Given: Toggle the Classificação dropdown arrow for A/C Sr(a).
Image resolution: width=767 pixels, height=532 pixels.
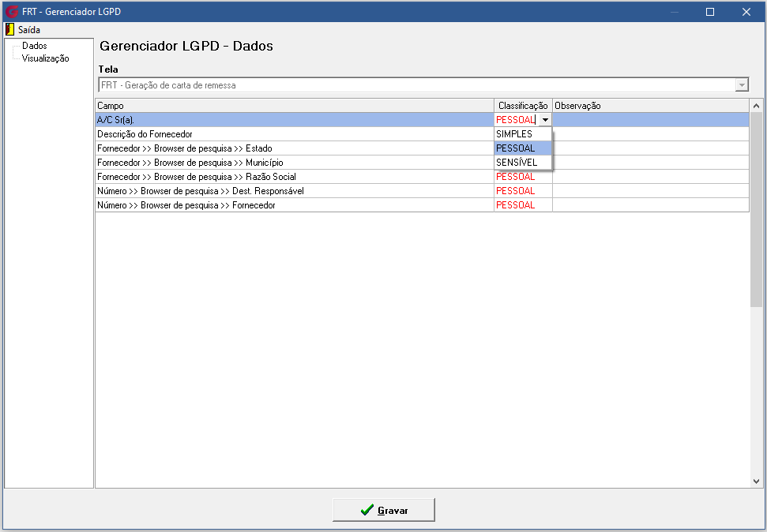Looking at the screenshot, I should point(545,120).
